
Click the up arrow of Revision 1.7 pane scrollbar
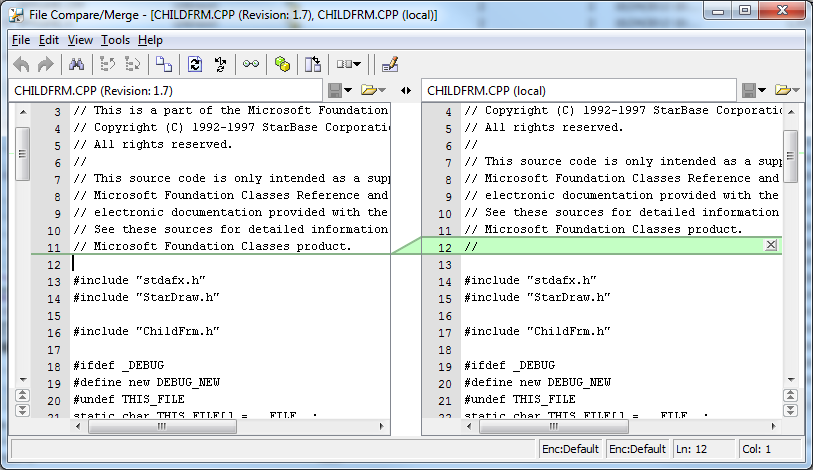pyautogui.click(x=23, y=112)
